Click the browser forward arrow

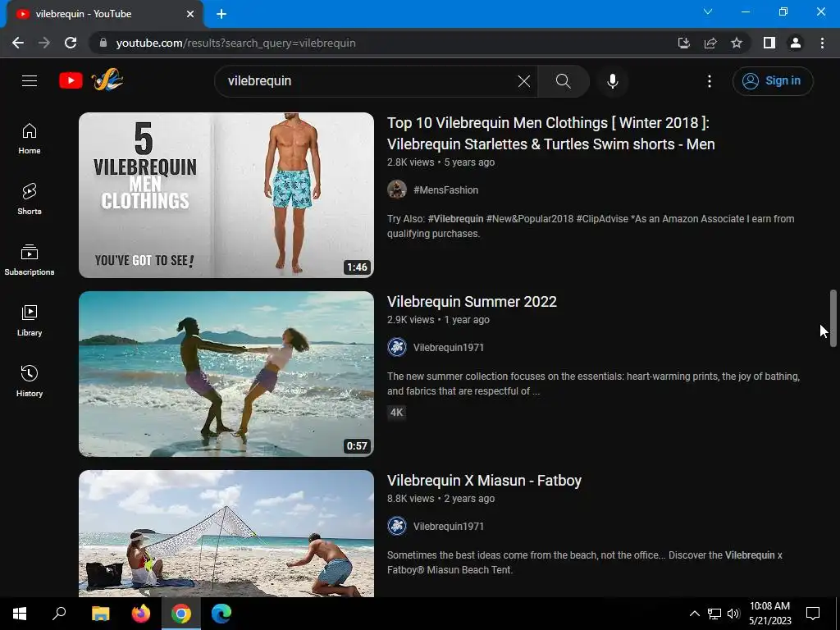point(44,43)
